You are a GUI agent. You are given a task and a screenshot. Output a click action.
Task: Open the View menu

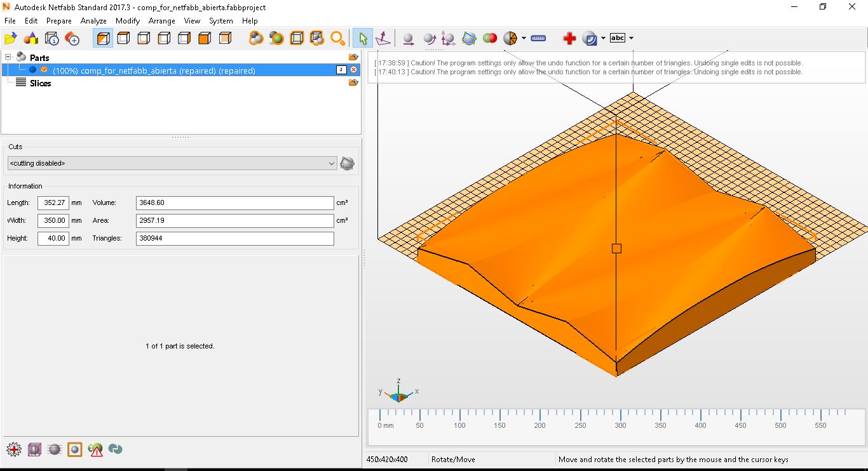pos(193,21)
